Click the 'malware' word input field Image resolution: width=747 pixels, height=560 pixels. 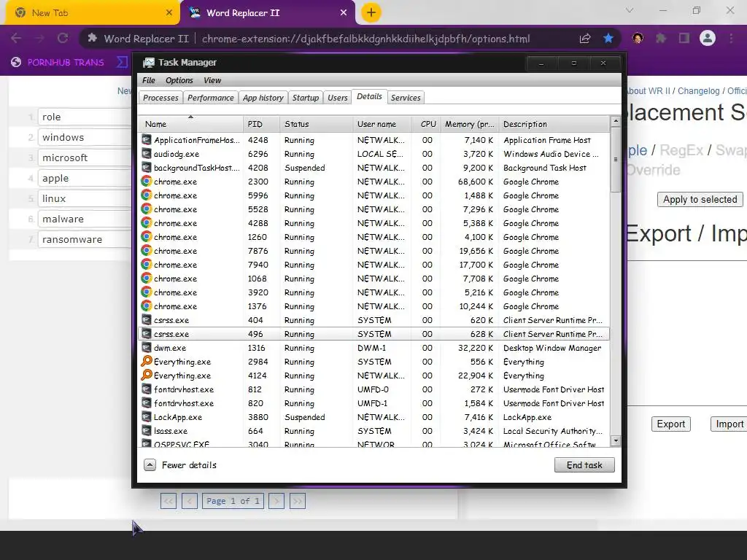tap(86, 219)
